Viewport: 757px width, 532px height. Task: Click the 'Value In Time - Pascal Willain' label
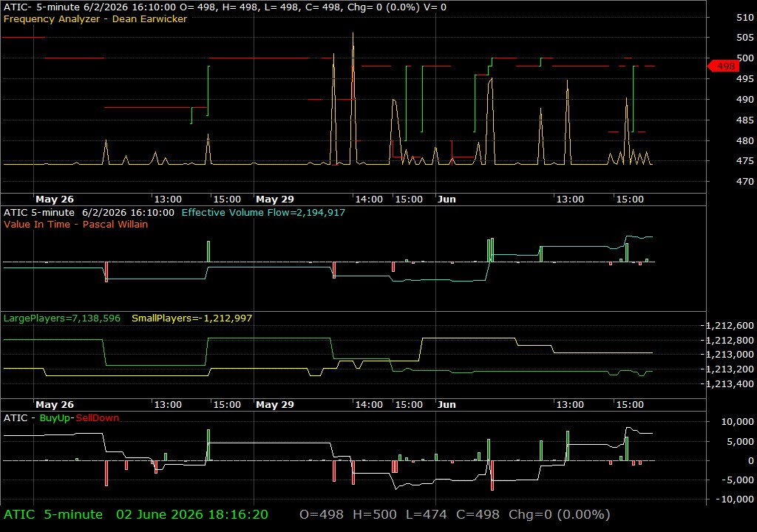coord(76,224)
